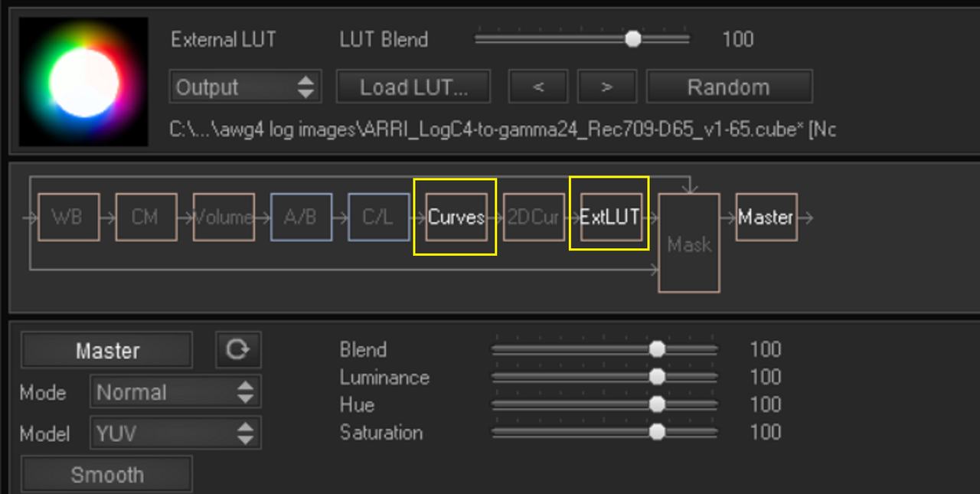This screenshot has width=980, height=494.
Task: Toggle the A/B node in pipeline
Action: [301, 218]
